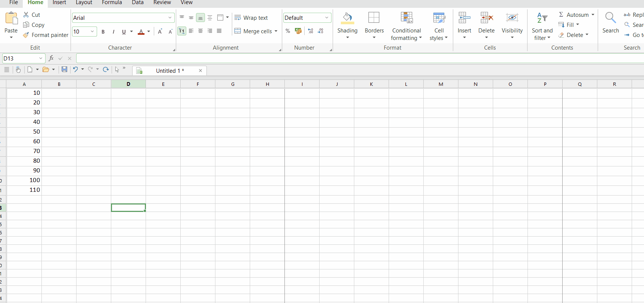The width and height of the screenshot is (644, 303).
Task: Click the Borders grid icon
Action: (x=374, y=18)
